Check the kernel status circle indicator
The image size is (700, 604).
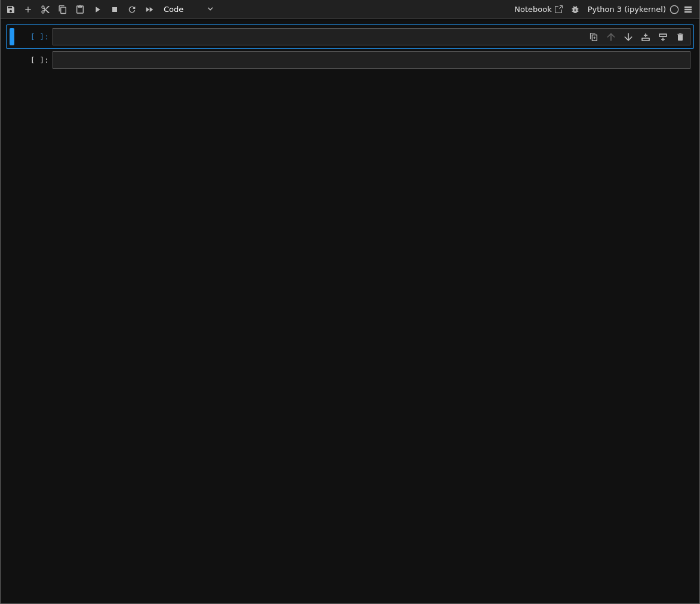(674, 10)
